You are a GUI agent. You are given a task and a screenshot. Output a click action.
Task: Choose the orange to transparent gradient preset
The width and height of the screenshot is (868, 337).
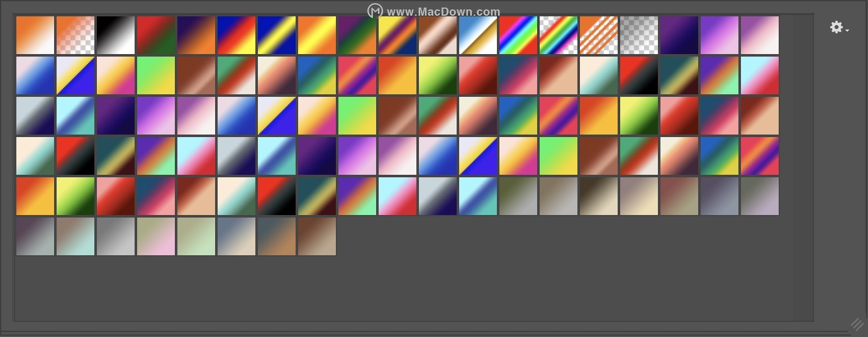tap(75, 35)
